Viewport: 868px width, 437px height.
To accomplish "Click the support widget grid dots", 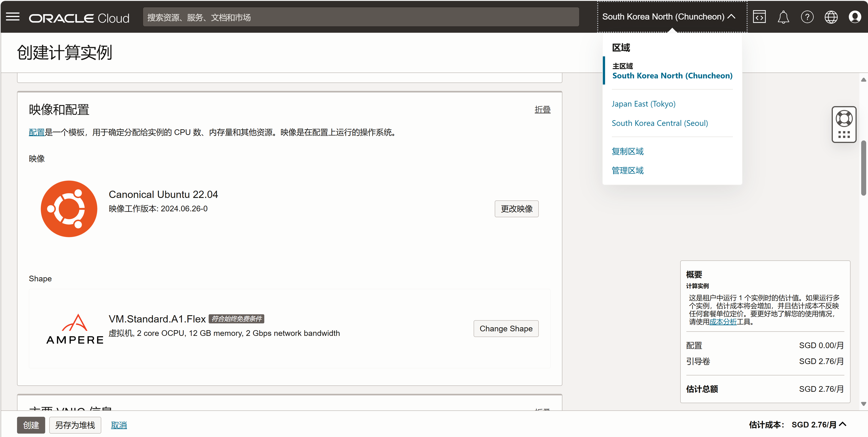I will pyautogui.click(x=844, y=135).
